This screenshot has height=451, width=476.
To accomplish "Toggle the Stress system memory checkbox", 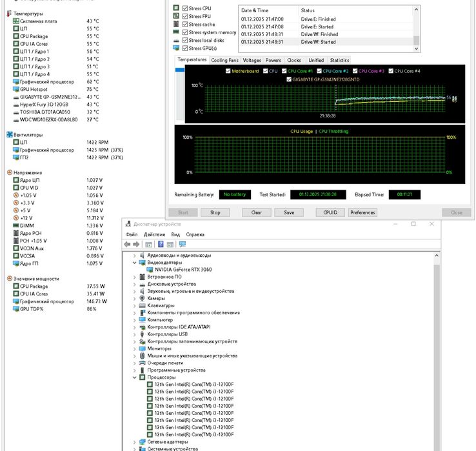I will point(185,32).
